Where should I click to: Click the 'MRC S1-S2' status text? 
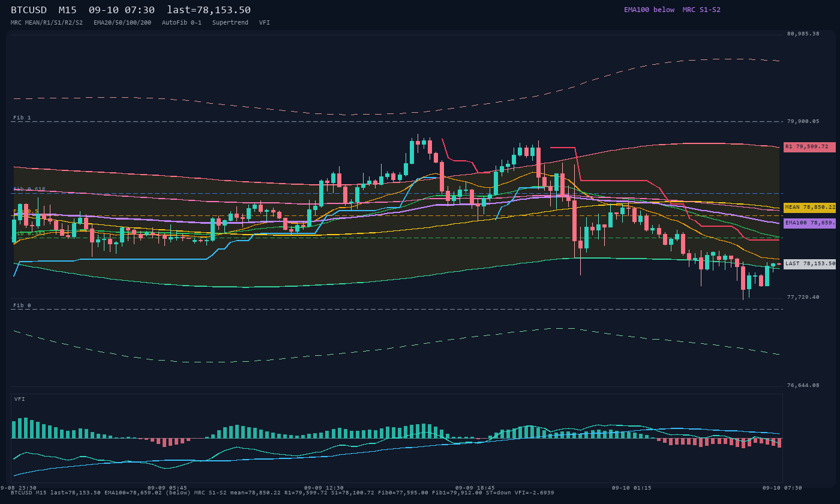point(701,10)
